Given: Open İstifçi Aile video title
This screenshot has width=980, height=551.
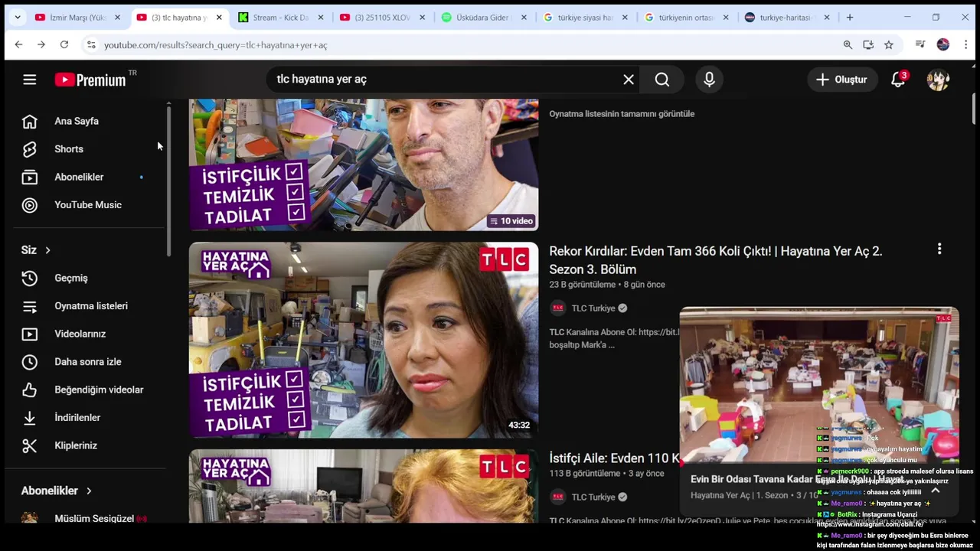Looking at the screenshot, I should tap(614, 458).
